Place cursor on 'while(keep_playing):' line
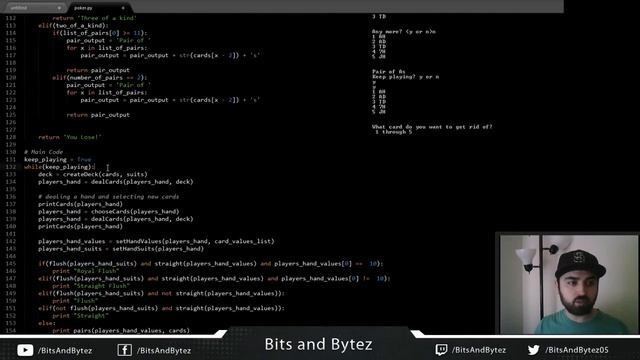 tap(59, 167)
